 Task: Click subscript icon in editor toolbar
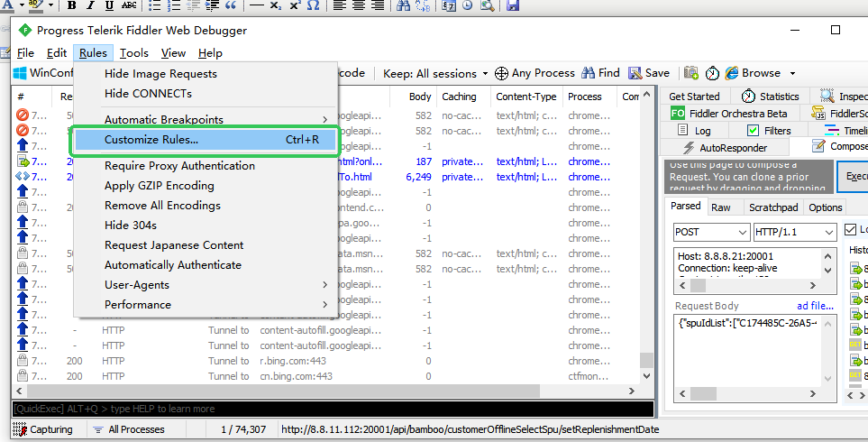click(275, 5)
